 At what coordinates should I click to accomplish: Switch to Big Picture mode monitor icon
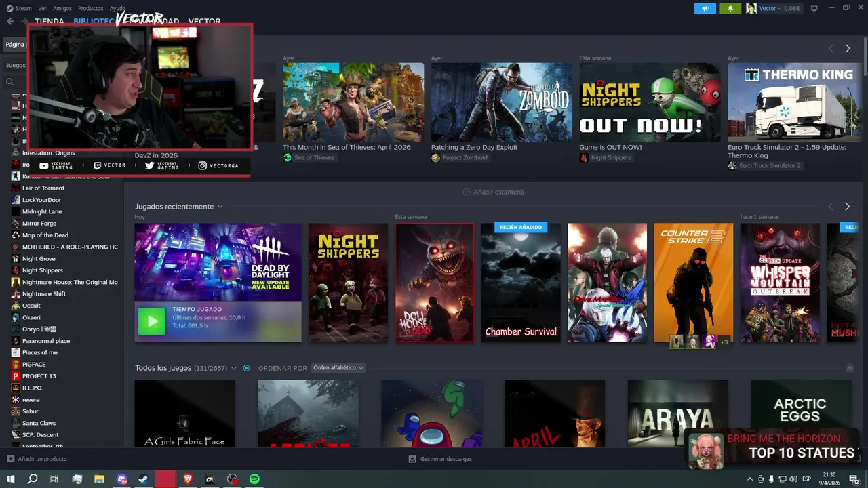pos(814,8)
